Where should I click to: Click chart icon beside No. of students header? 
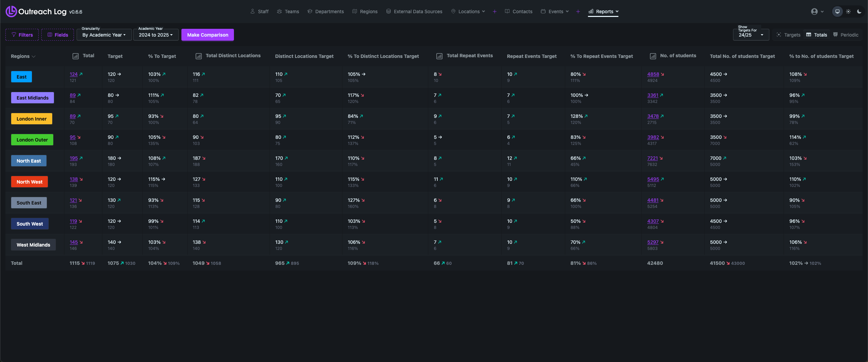point(653,56)
